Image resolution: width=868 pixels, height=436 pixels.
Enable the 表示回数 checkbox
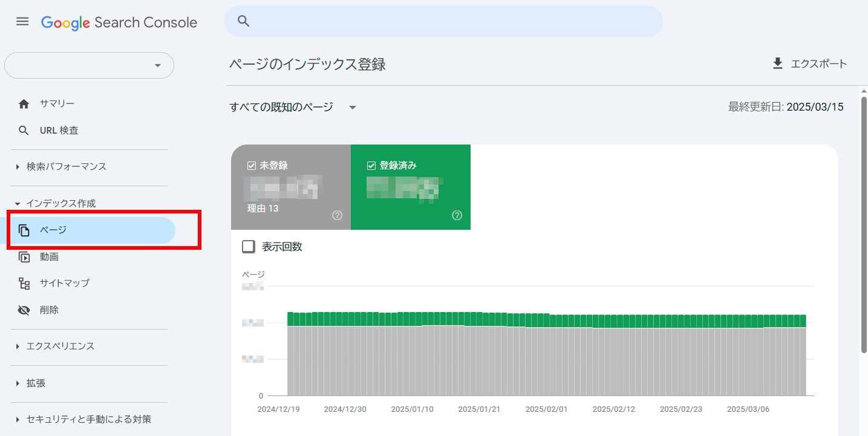249,247
